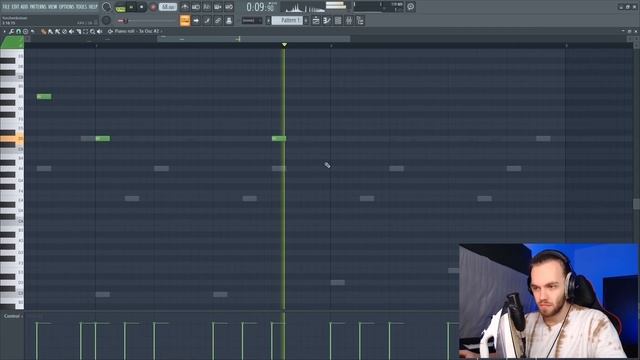Show the piano roll window icon
640x360 pixels.
(x=327, y=20)
